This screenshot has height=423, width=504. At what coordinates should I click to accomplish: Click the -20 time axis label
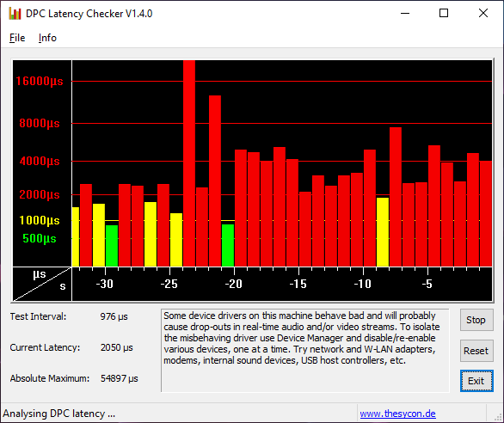tap(233, 284)
